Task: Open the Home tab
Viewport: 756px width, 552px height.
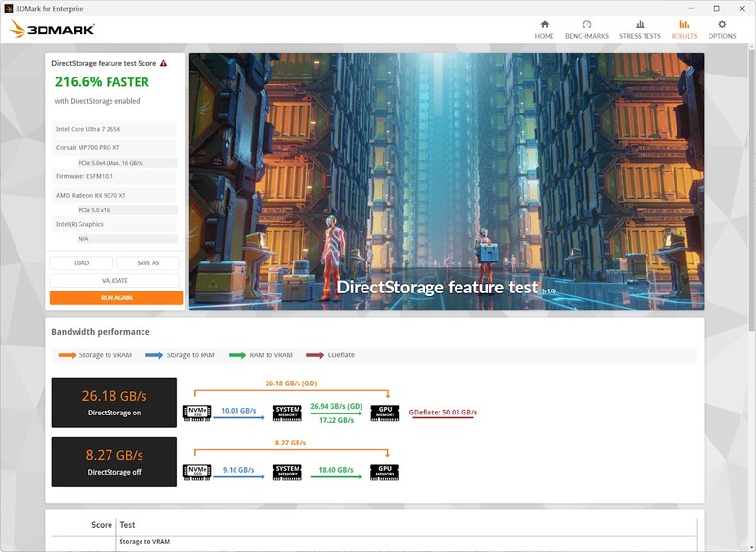Action: point(544,30)
